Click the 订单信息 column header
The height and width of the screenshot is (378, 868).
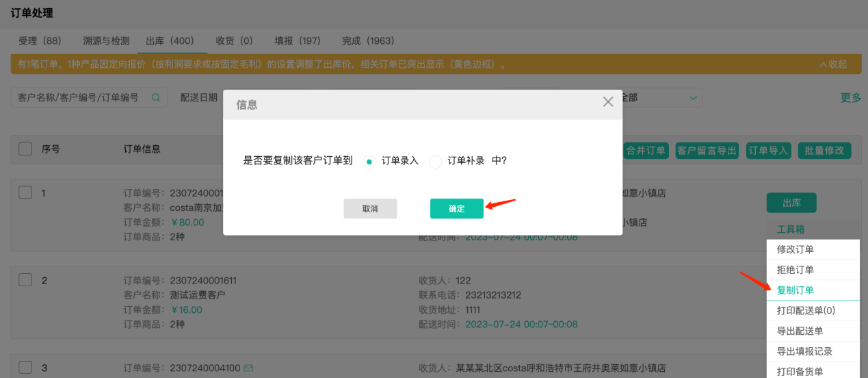click(142, 149)
